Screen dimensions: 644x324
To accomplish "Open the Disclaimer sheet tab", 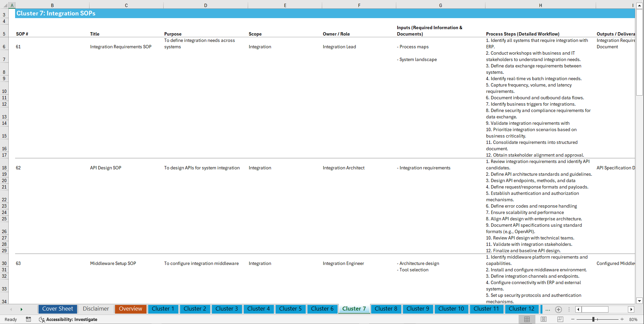I will coord(96,309).
